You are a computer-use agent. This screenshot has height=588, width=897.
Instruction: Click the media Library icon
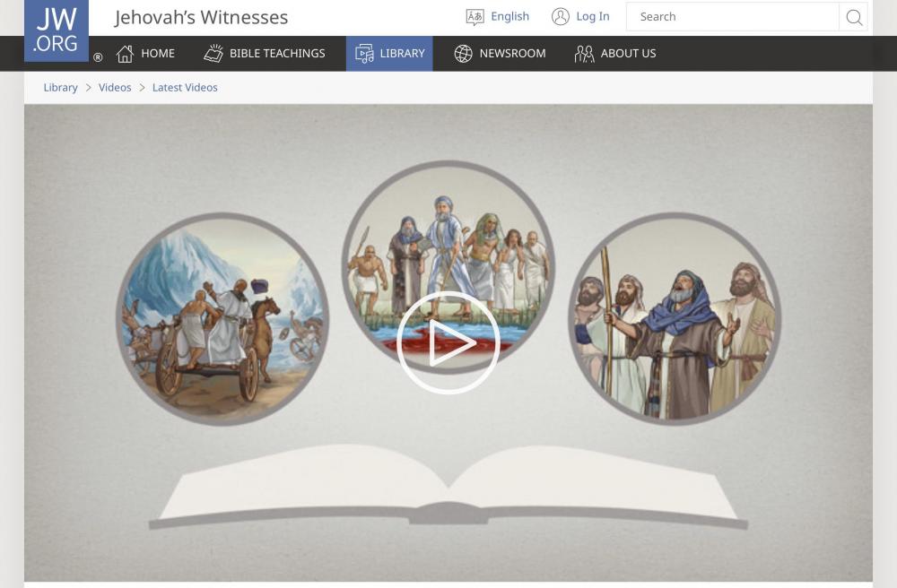pos(364,54)
